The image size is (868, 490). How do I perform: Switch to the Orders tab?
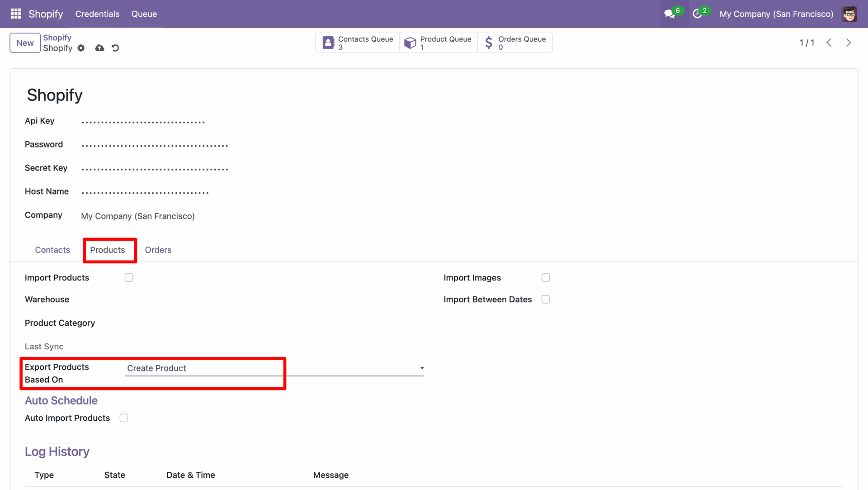(158, 250)
